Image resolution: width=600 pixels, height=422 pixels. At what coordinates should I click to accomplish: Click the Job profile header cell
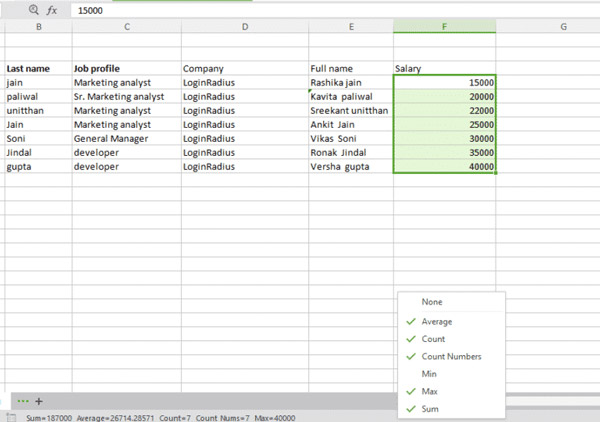pos(127,68)
